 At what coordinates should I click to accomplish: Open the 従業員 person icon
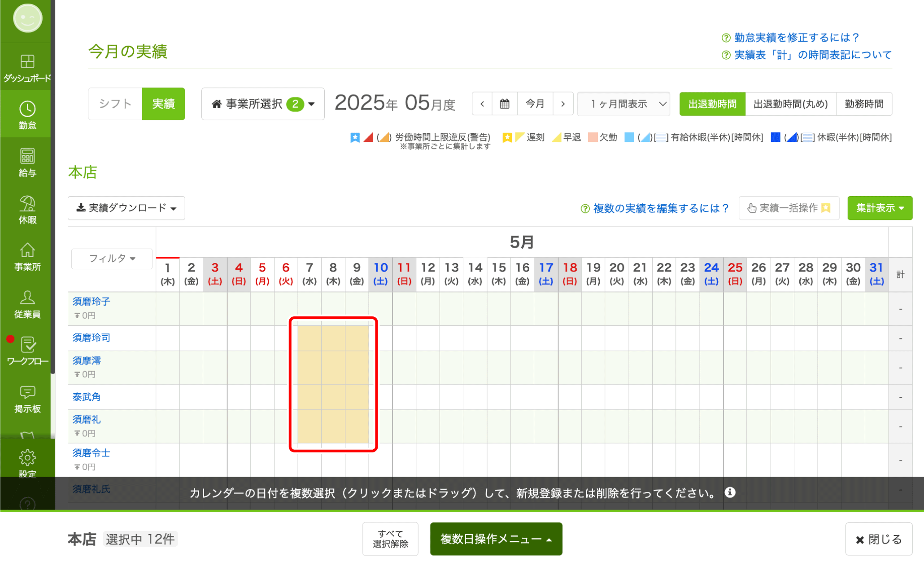coord(27,298)
